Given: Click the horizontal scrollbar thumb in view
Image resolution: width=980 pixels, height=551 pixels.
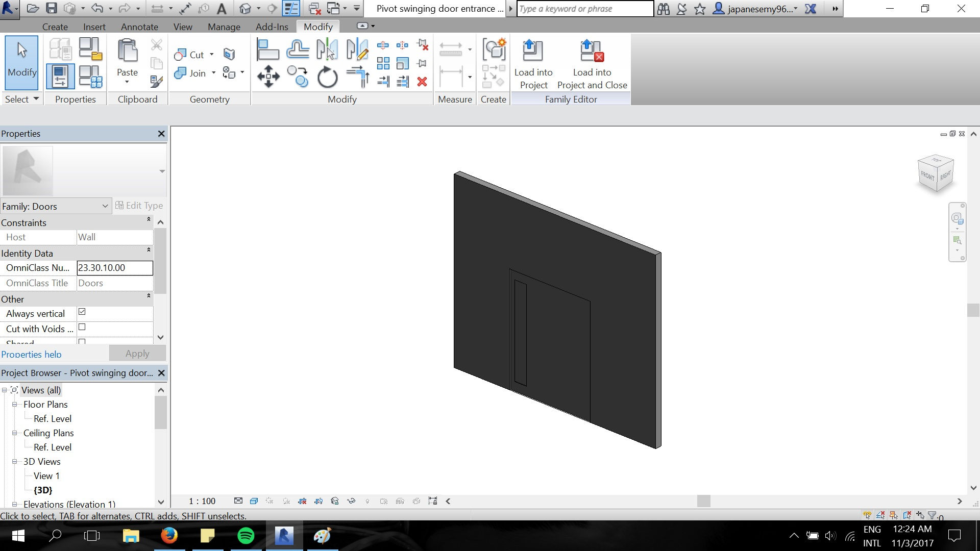Looking at the screenshot, I should click(x=704, y=501).
